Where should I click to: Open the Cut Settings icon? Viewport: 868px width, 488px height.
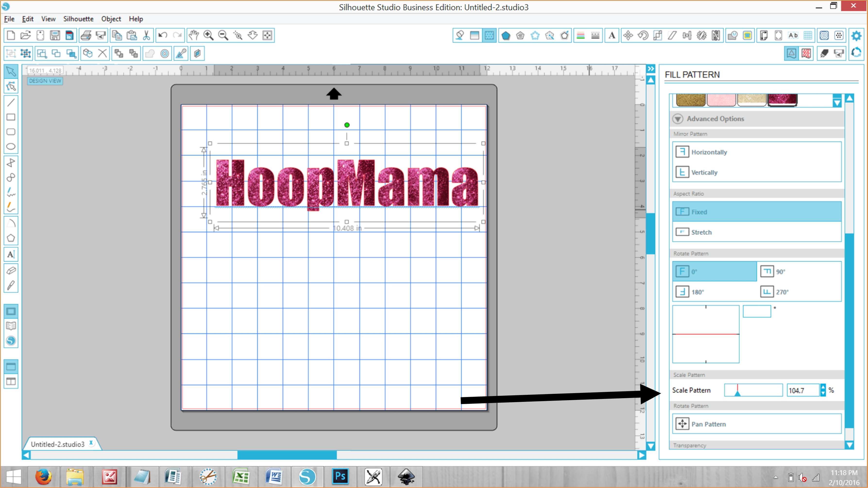pyautogui.click(x=824, y=53)
